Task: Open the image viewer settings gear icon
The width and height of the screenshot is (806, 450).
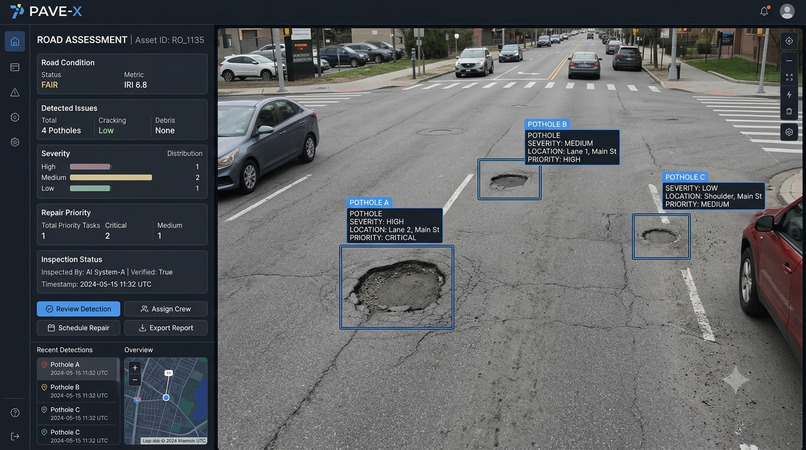Action: tap(789, 132)
